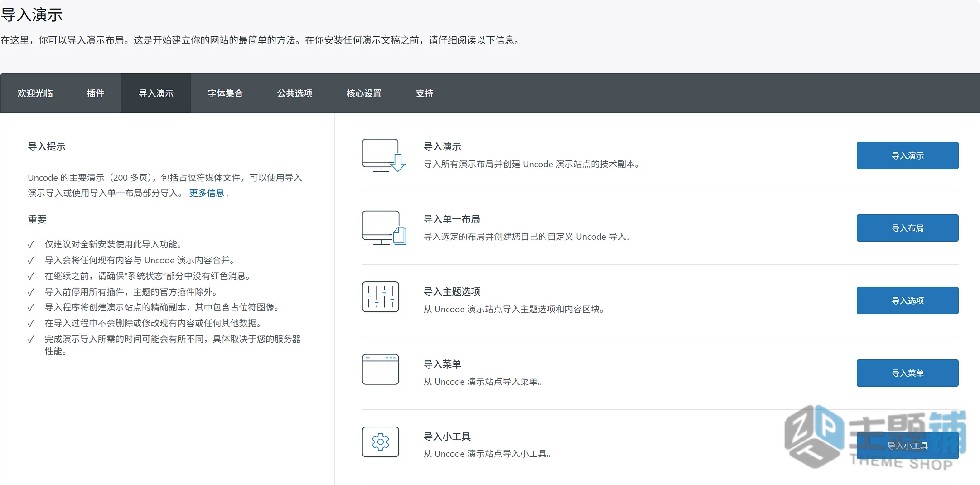Viewport: 980px width, 485px height.
Task: Click the blue 导入演示 button
Action: (908, 155)
